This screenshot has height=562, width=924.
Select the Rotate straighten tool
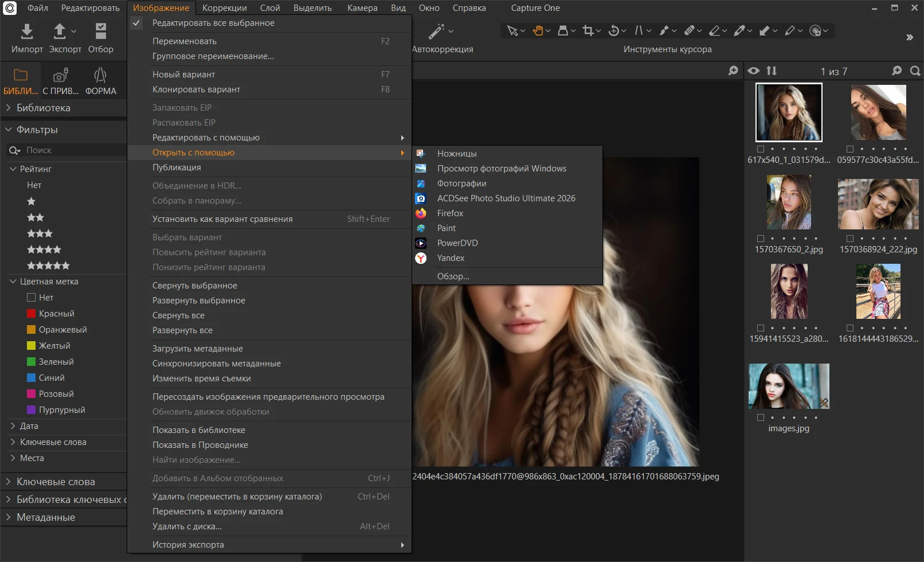click(614, 31)
